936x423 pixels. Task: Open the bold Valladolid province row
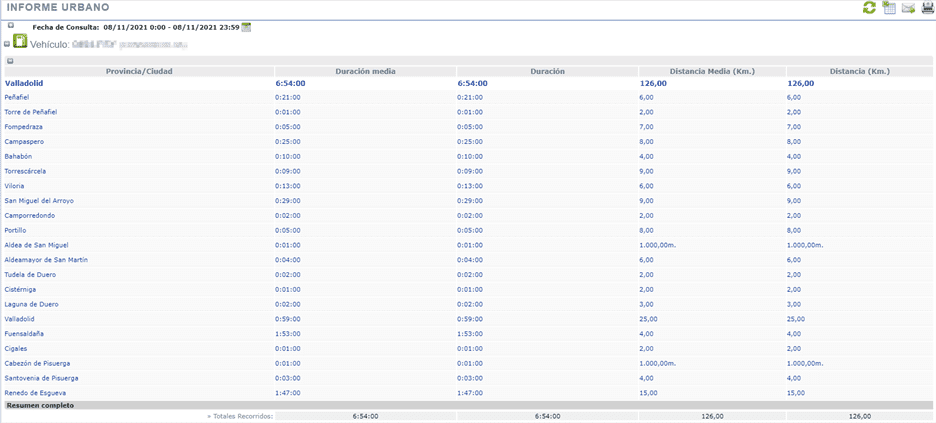468,84
